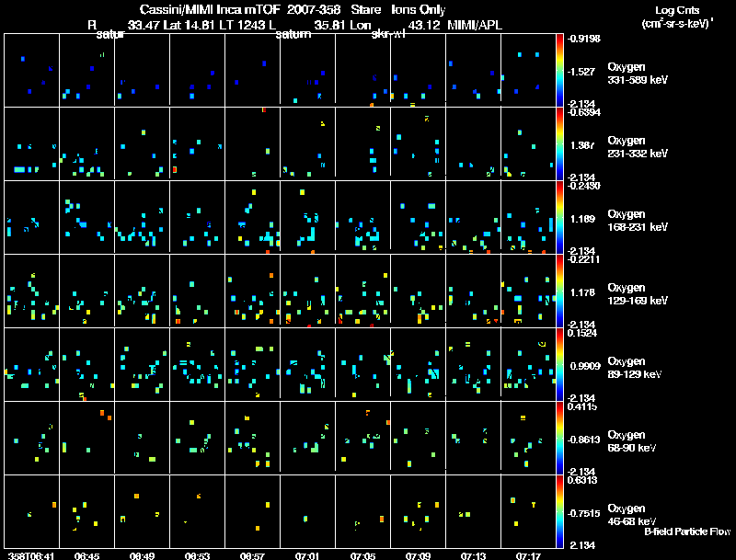This screenshot has height=560, width=736.
Task: Click the '-0.9198' color scale maximum value
Action: pos(583,39)
